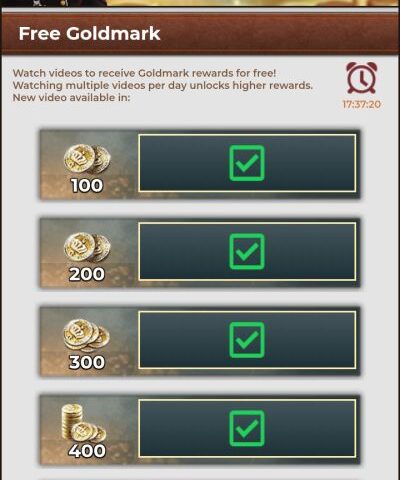Screen dimensions: 400x480
Task: Select the 100 Goldmark reward row
Action: (200, 164)
